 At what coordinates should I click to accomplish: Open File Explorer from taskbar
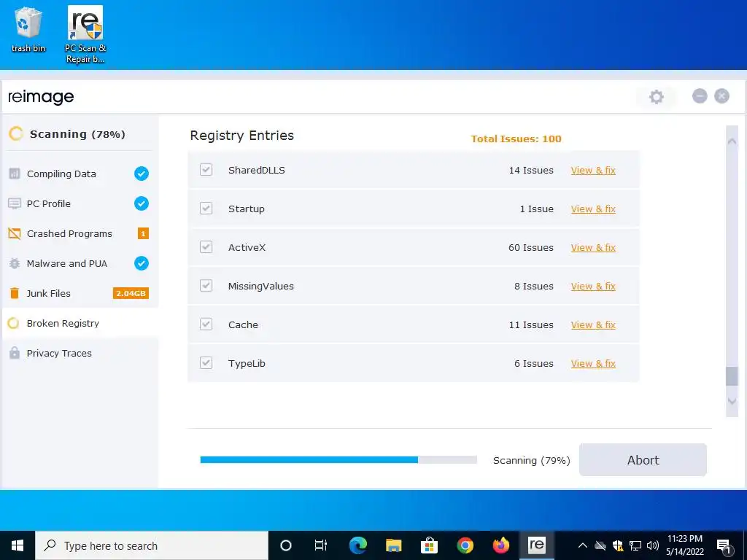pos(393,545)
